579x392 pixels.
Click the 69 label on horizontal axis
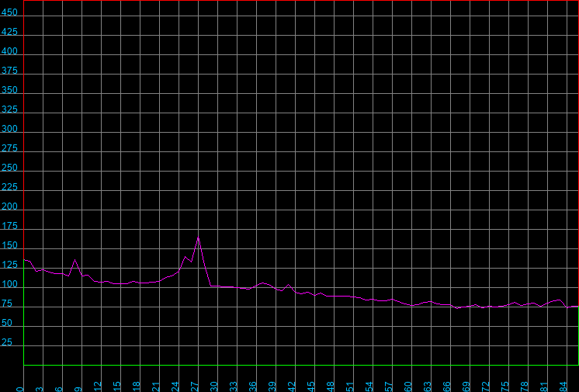click(x=466, y=387)
